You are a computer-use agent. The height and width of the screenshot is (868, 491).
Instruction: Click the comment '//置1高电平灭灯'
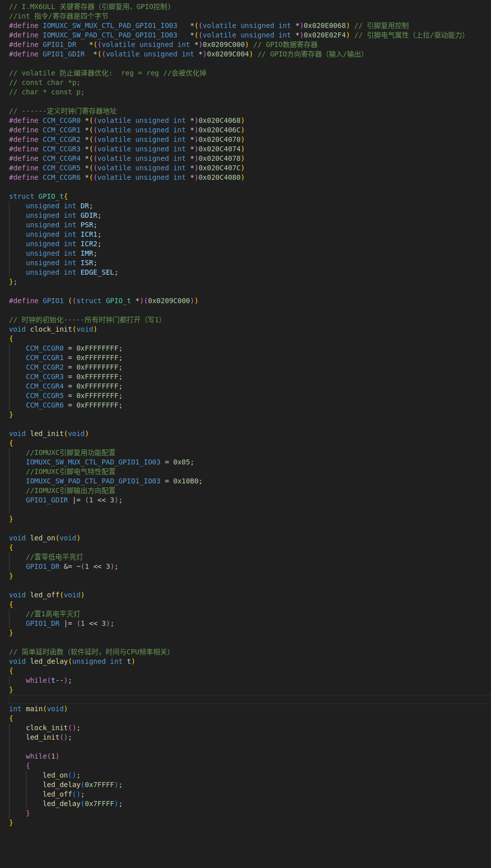(x=53, y=614)
